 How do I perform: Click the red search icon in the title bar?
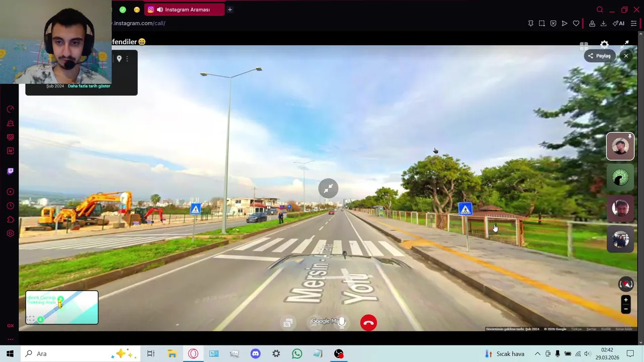point(600,10)
